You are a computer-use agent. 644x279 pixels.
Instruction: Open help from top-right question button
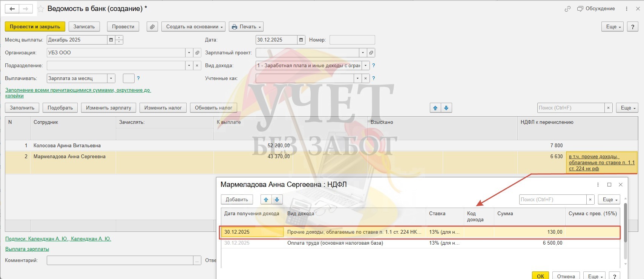[633, 27]
